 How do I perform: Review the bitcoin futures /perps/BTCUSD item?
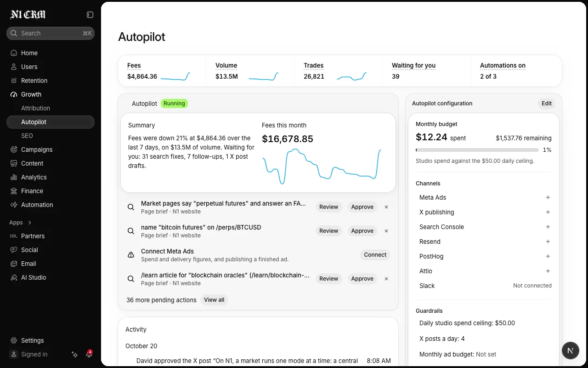329,231
